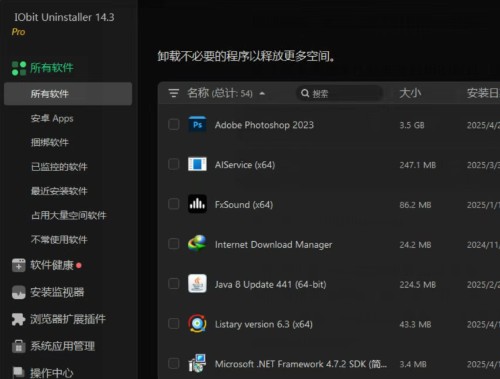The height and width of the screenshot is (379, 500).
Task: Click the Pro edition label
Action: [18, 32]
